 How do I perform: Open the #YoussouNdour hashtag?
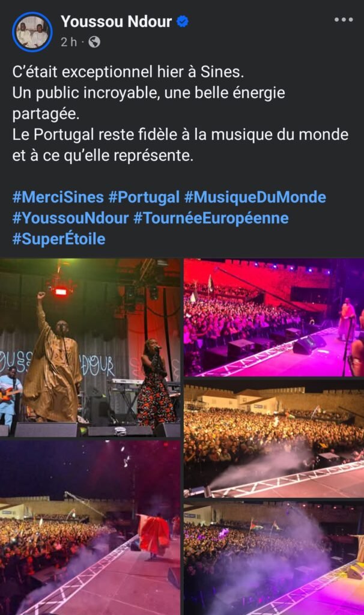(x=71, y=217)
